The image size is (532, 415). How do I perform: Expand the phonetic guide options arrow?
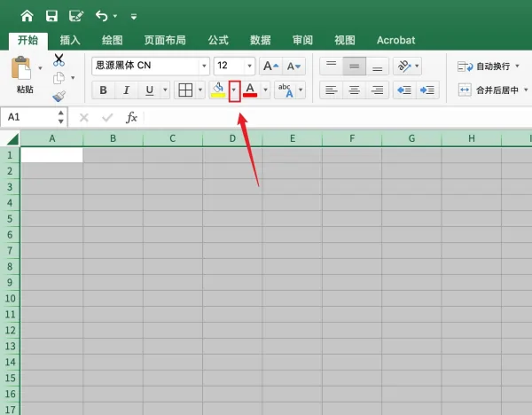[x=301, y=90]
